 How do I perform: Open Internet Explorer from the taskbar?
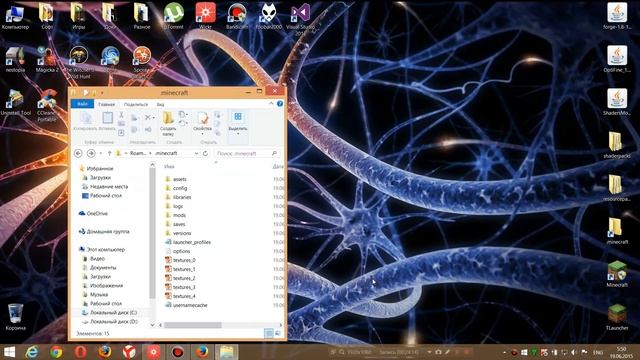pos(32,352)
